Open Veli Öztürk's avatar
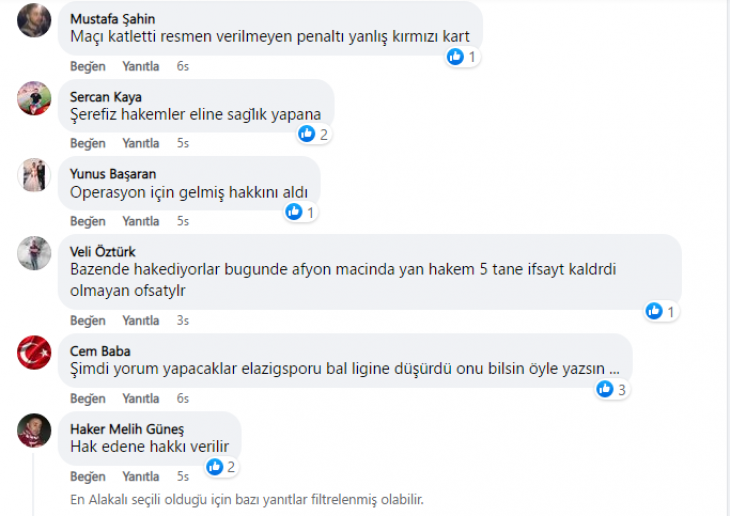 [x=35, y=254]
